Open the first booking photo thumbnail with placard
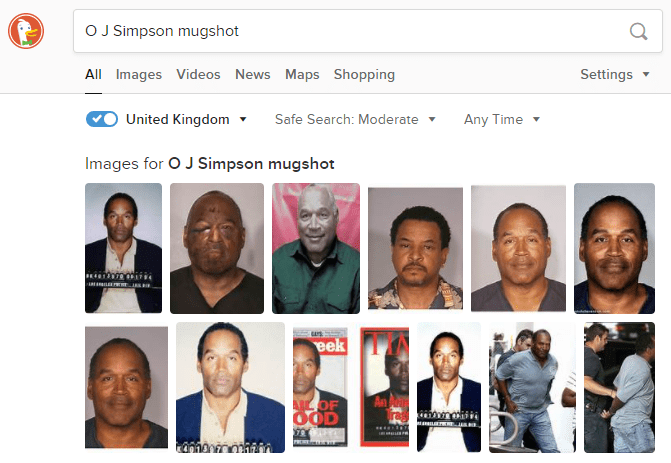Screen dimensions: 671x463 [123, 248]
